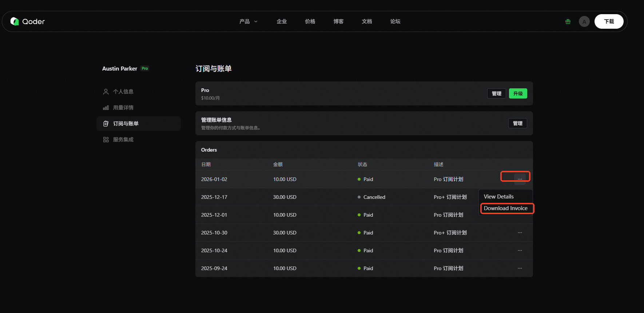Screen dimensions: 644x313
Task: Click the "10.00 USD" amount for 2026-01-02
Action: (285, 179)
